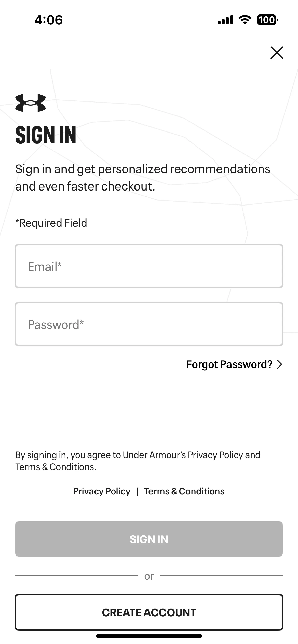Tap the 4:06 clock in status bar
The image size is (298, 644).
[x=49, y=20]
